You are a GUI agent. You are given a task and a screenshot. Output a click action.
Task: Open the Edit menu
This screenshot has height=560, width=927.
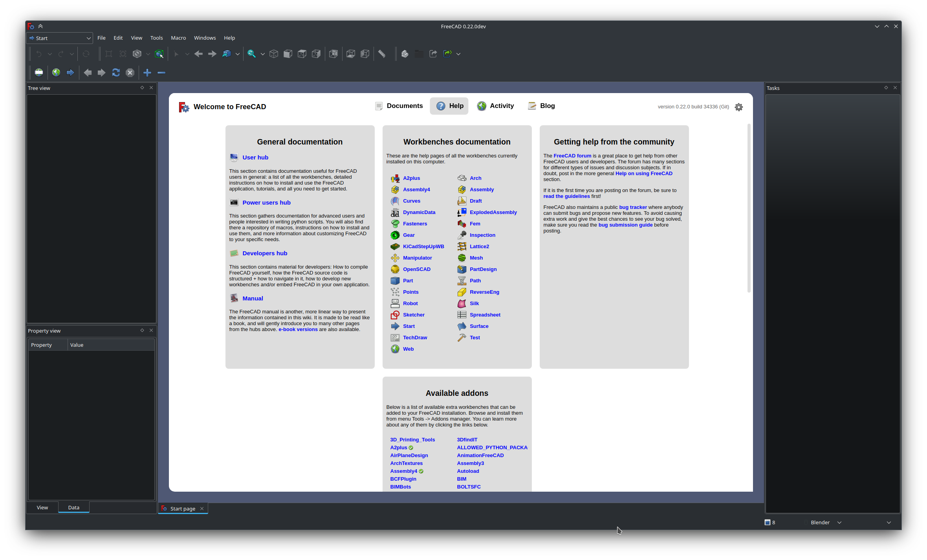click(x=118, y=38)
